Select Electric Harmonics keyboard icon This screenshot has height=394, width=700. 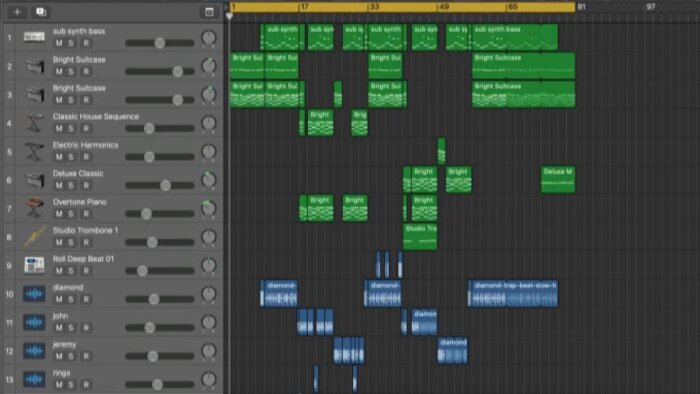(x=34, y=151)
